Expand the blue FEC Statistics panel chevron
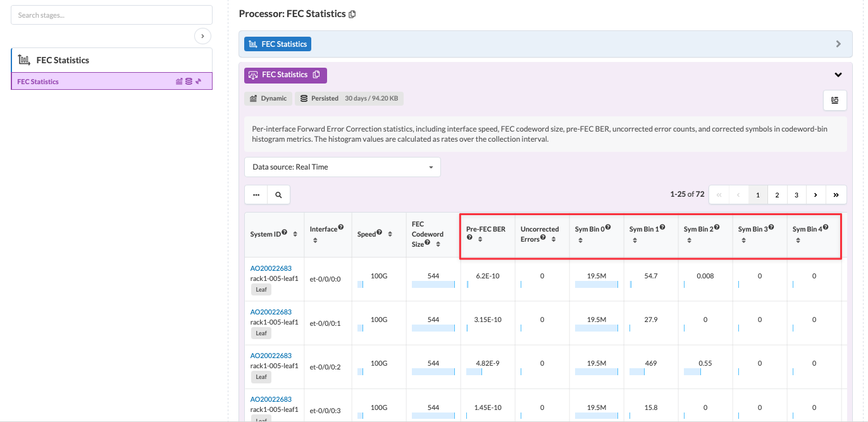This screenshot has height=422, width=868. coord(838,44)
